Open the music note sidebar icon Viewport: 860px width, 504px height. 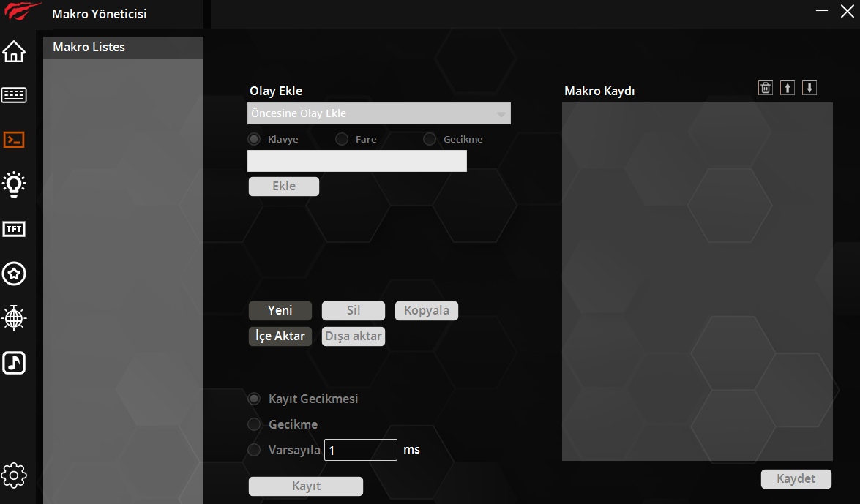(x=14, y=363)
